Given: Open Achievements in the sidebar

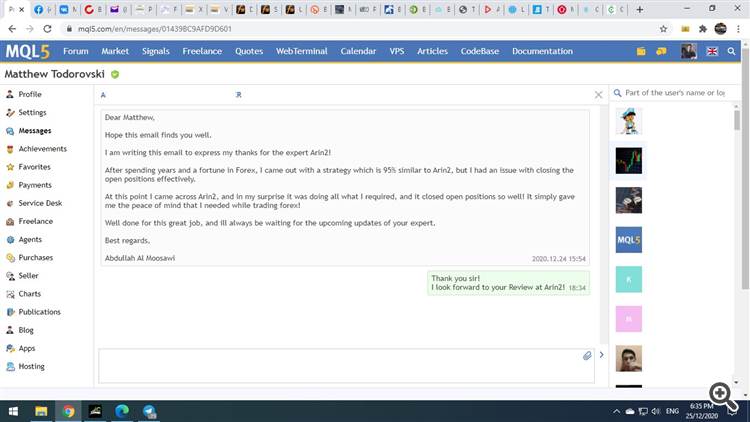Looking at the screenshot, I should click(36, 149).
